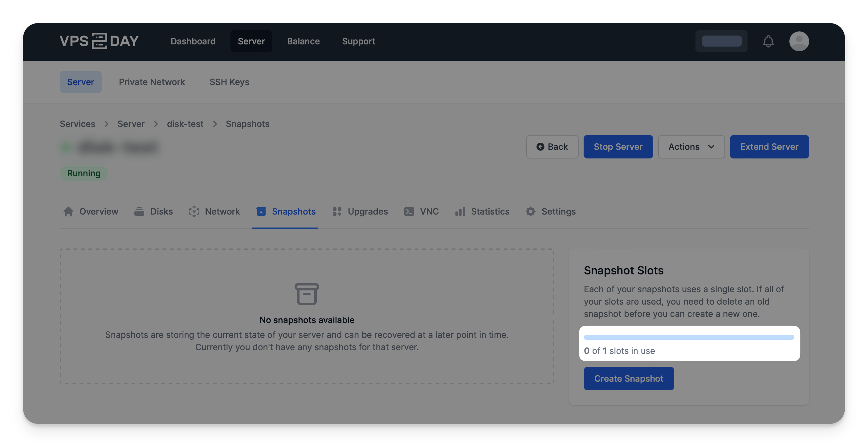Click the Network tab icon
868x447 pixels.
[194, 211]
